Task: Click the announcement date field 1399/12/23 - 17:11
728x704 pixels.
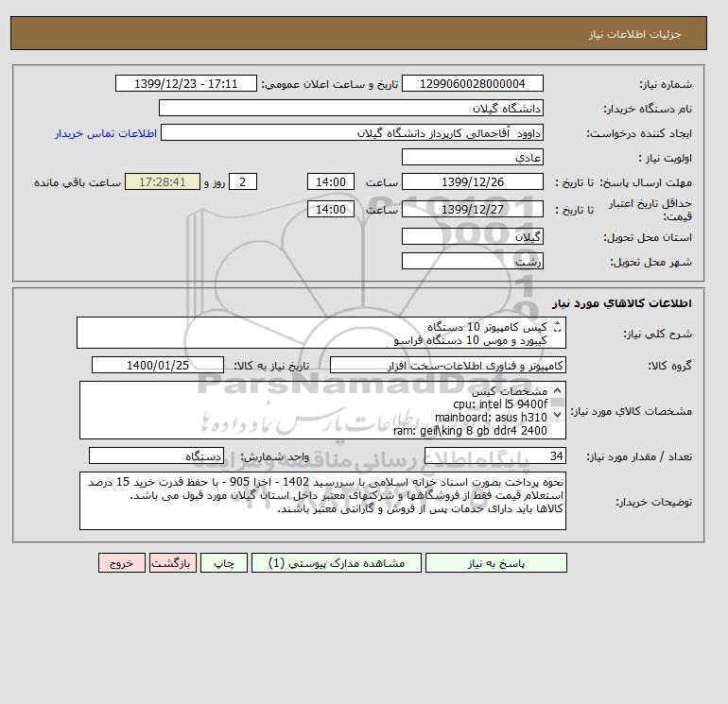Action: pyautogui.click(x=185, y=83)
